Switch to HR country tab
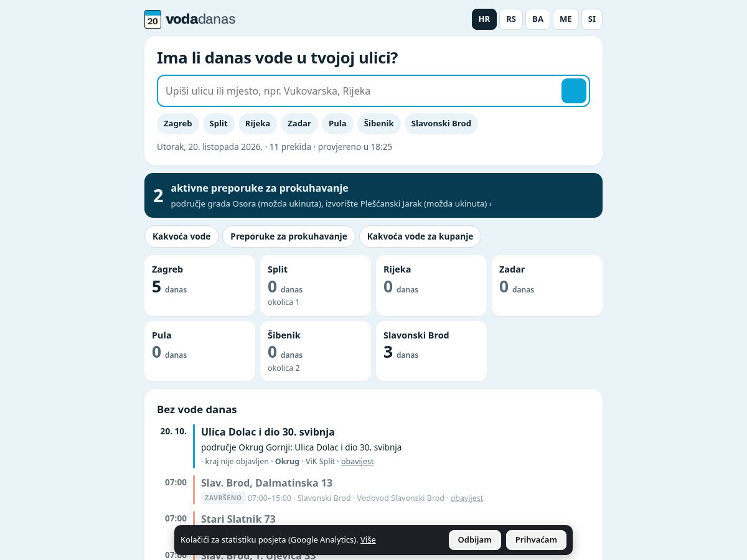Image resolution: width=747 pixels, height=560 pixels. pyautogui.click(x=484, y=19)
